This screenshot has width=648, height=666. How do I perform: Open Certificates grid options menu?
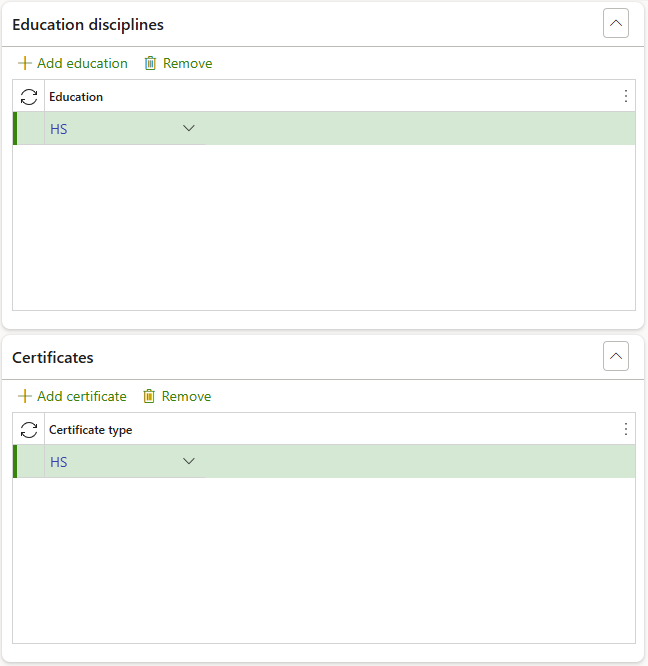[626, 430]
